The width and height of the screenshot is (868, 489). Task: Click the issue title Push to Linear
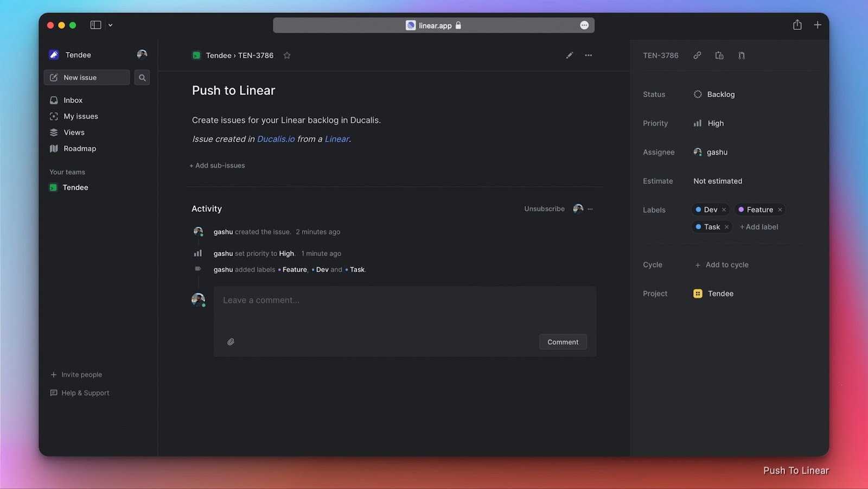[233, 91]
